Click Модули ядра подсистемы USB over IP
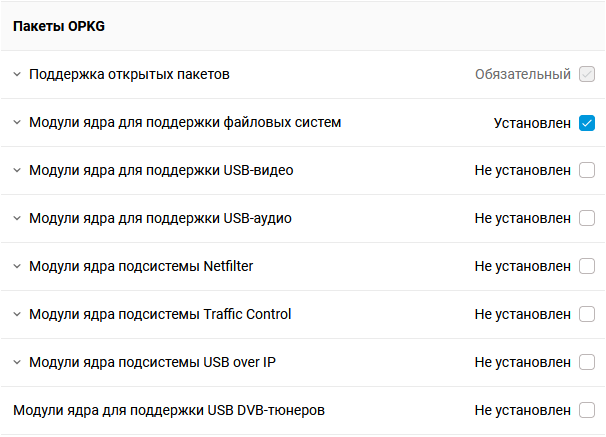The height and width of the screenshot is (437, 606). (x=152, y=362)
